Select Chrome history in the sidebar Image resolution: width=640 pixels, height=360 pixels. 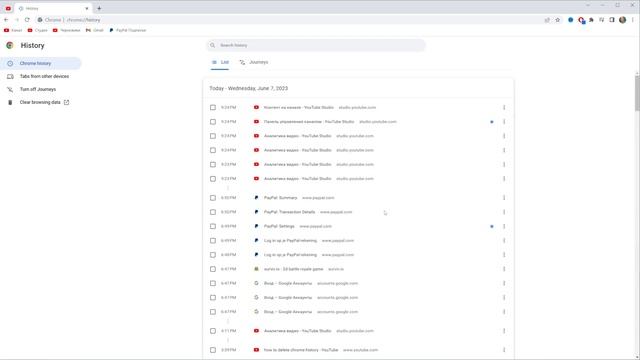40,63
